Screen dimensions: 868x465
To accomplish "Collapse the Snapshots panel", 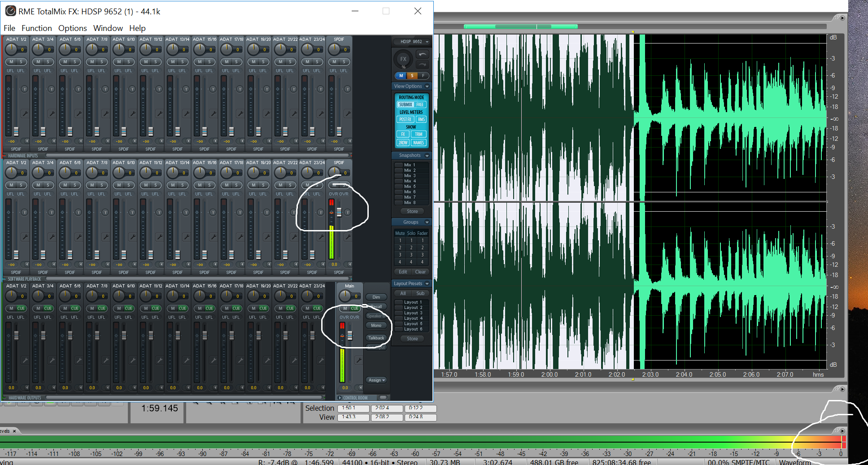I will coord(427,156).
